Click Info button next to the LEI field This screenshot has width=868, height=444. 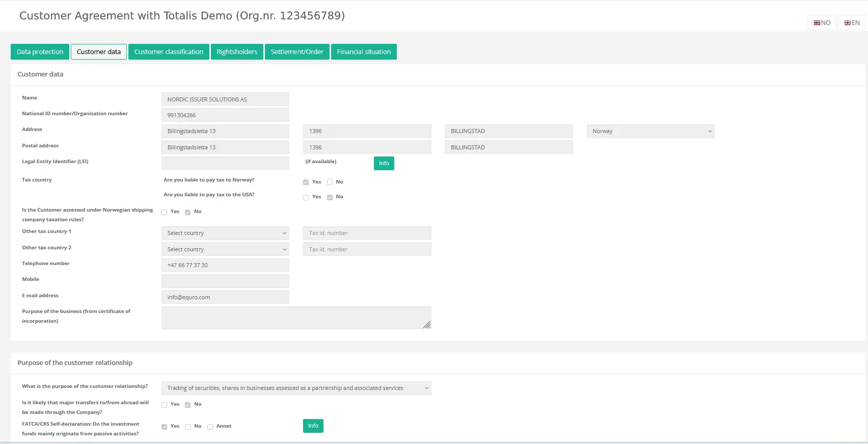(384, 163)
